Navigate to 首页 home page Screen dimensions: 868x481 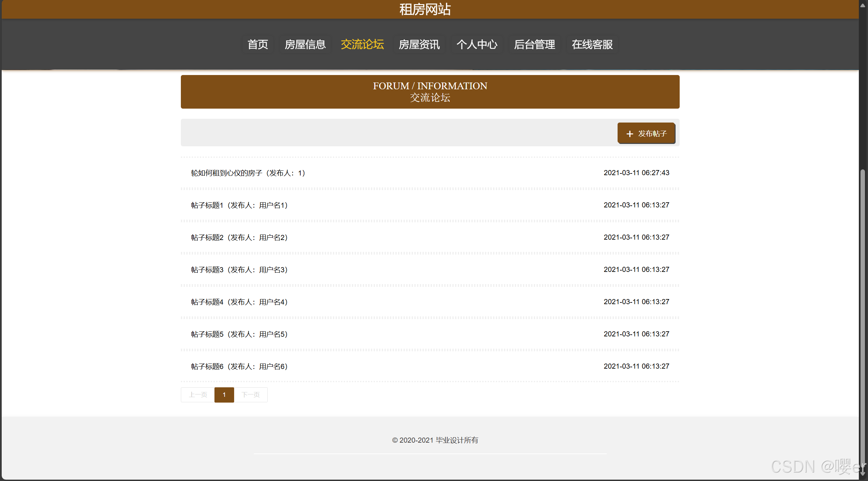tap(257, 44)
